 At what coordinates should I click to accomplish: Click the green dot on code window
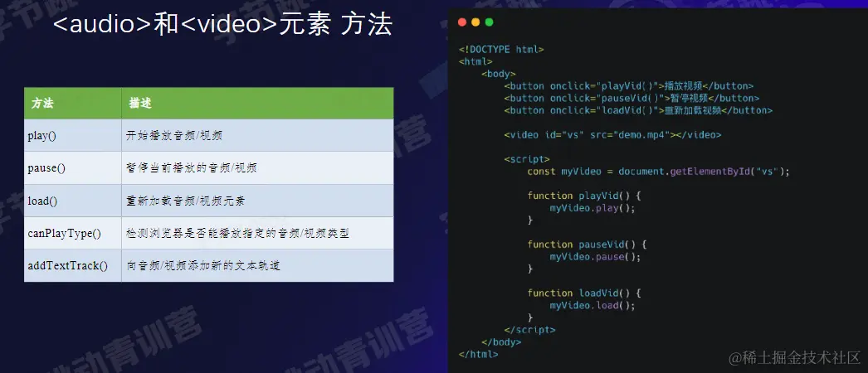tap(489, 22)
